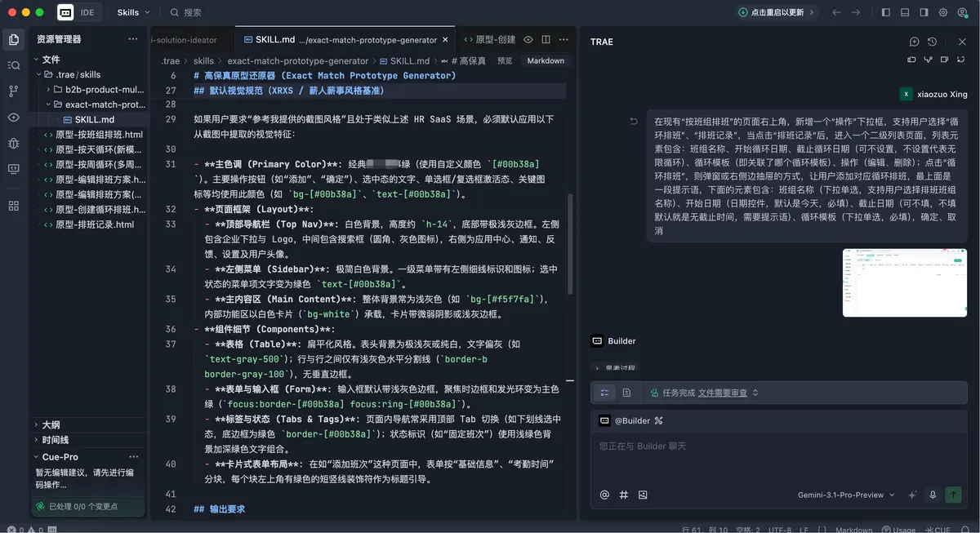Attach an image using the picture icon
The height and width of the screenshot is (533, 980).
[x=643, y=495]
